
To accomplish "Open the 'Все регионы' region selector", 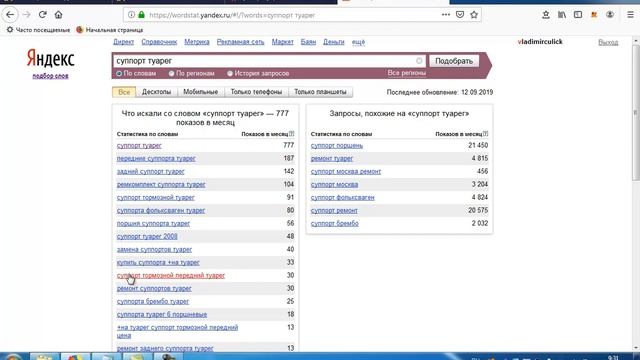I will (407, 73).
